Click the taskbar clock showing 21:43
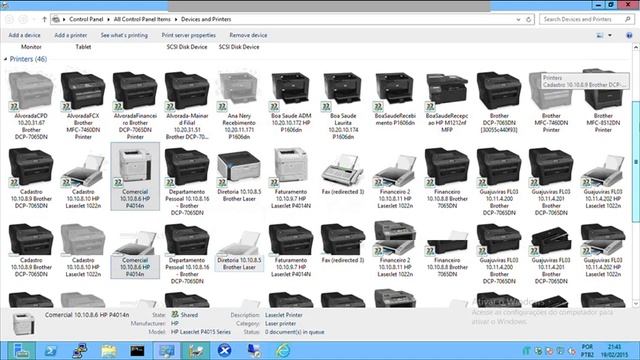The width and height of the screenshot is (640, 360). point(614,351)
